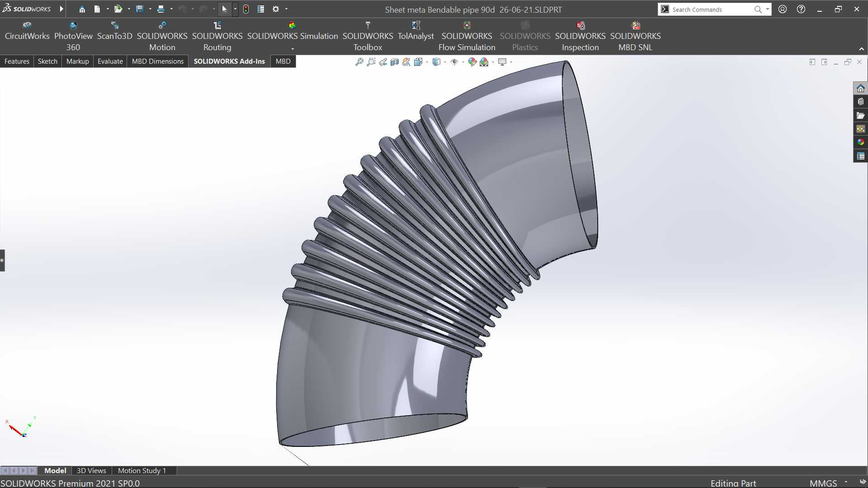
Task: Open Design Library task pane icon
Action: (860, 102)
